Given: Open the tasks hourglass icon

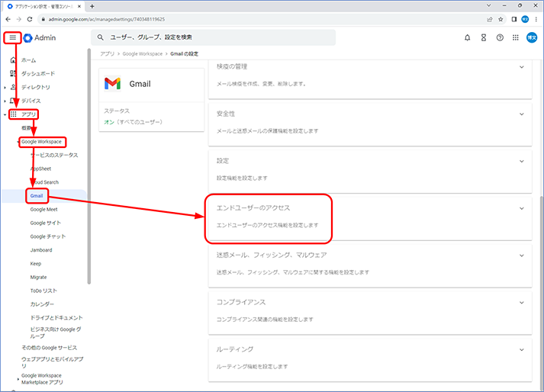Looking at the screenshot, I should point(484,38).
